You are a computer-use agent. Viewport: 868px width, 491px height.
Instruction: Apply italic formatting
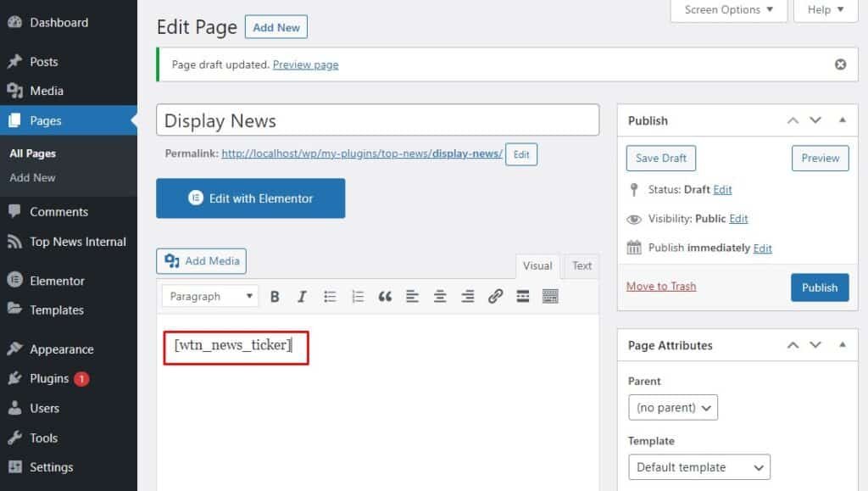302,296
